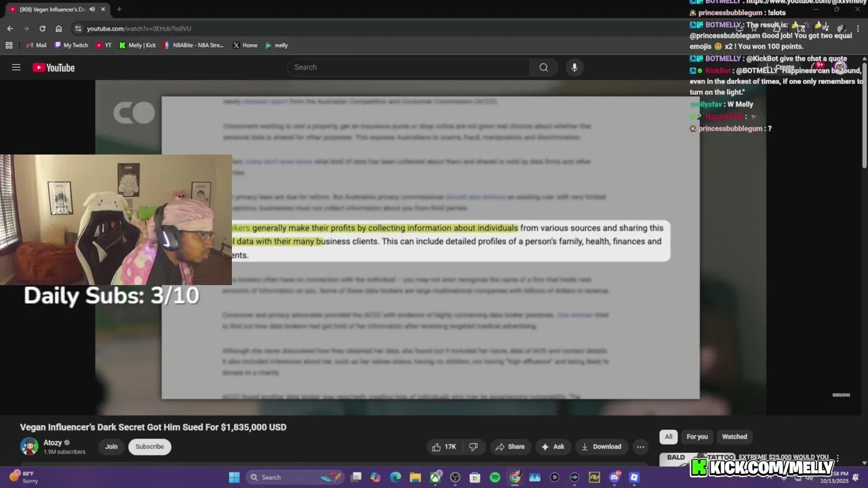Select the All filter chip

(x=669, y=436)
